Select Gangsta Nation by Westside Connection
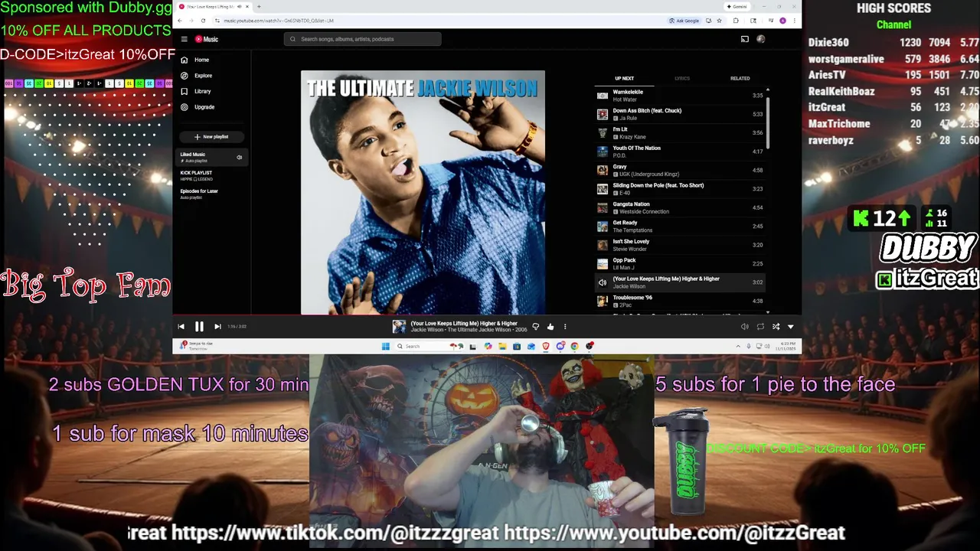Screen dimensions: 980x551 click(680, 208)
